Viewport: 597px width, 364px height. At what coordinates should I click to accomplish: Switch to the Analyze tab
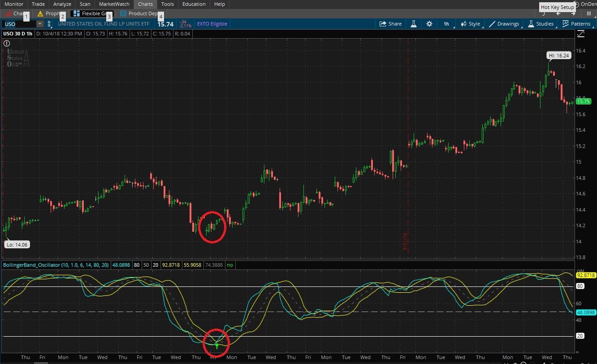[x=62, y=4]
